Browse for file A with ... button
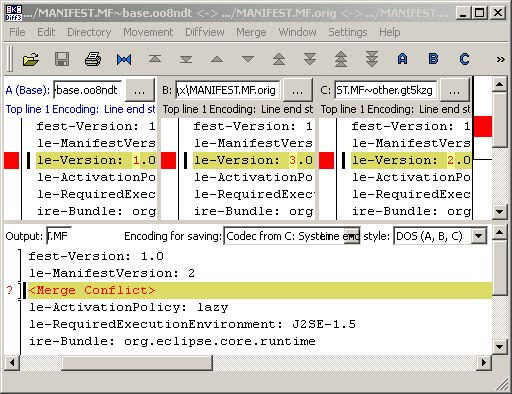Image resolution: width=512 pixels, height=394 pixels. click(140, 90)
